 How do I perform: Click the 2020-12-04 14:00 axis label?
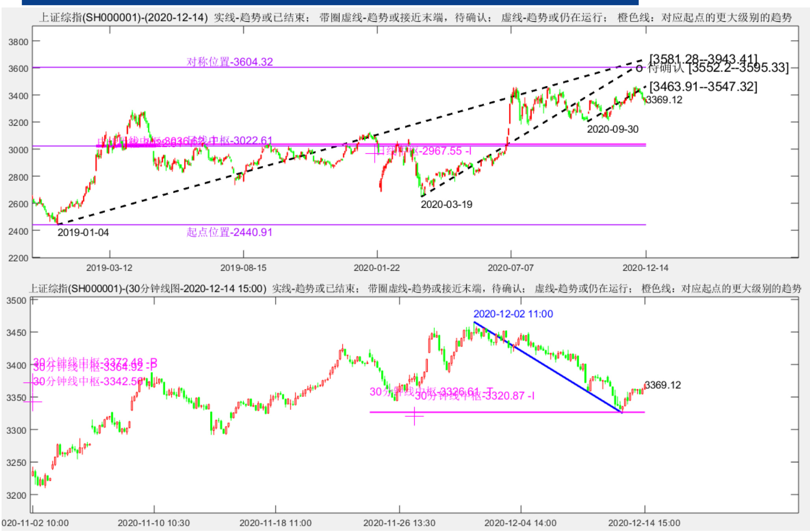tap(520, 523)
